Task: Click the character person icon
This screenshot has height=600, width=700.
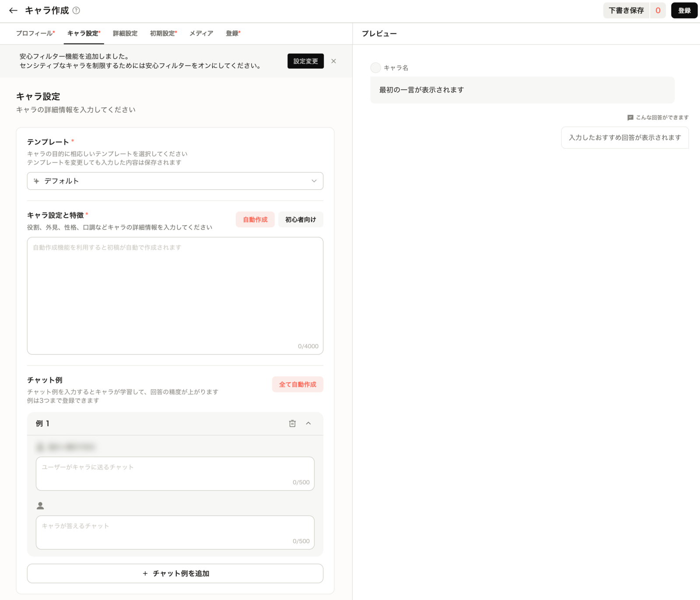Action: coord(40,506)
